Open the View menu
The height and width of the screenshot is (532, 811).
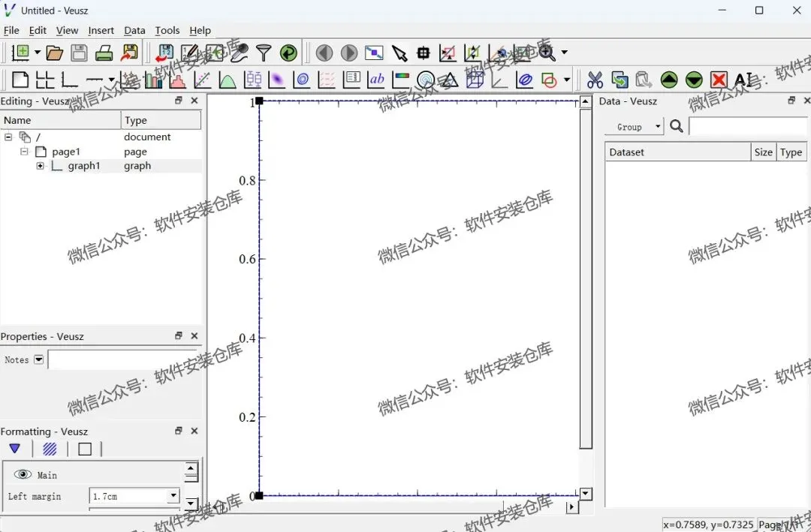[68, 31]
